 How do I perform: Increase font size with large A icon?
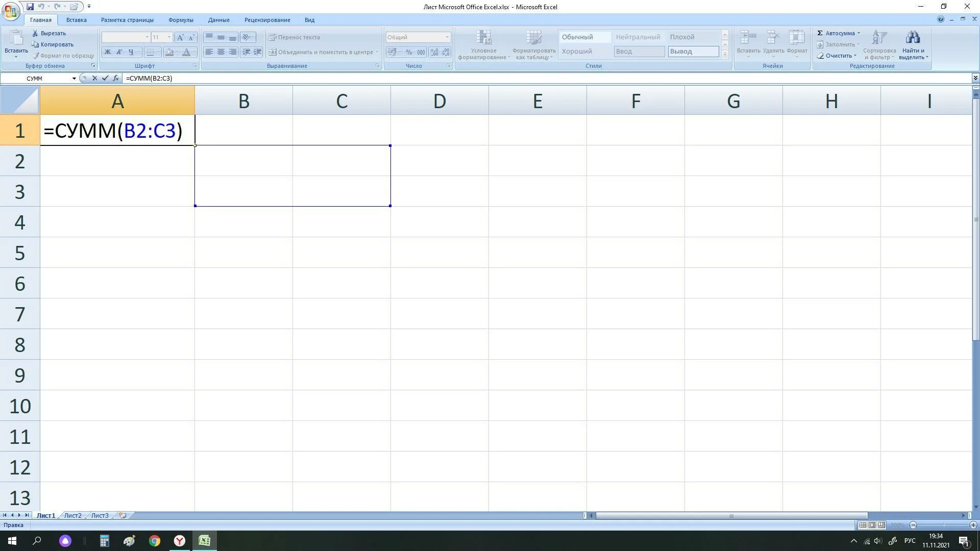[180, 37]
